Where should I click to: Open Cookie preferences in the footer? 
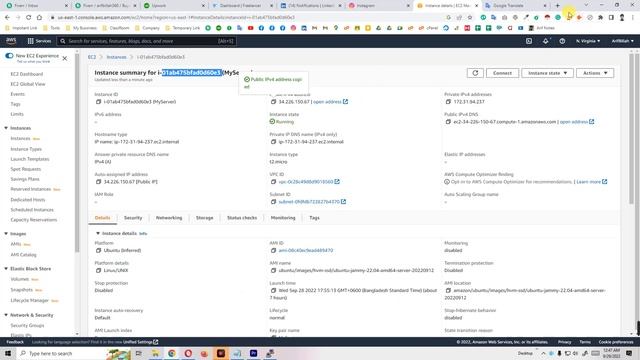616,342
